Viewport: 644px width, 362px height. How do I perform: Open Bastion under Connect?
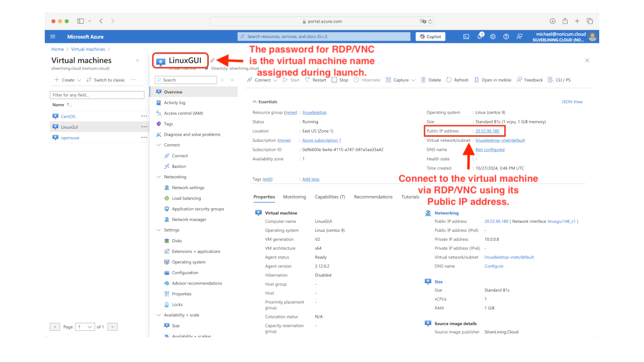179,166
